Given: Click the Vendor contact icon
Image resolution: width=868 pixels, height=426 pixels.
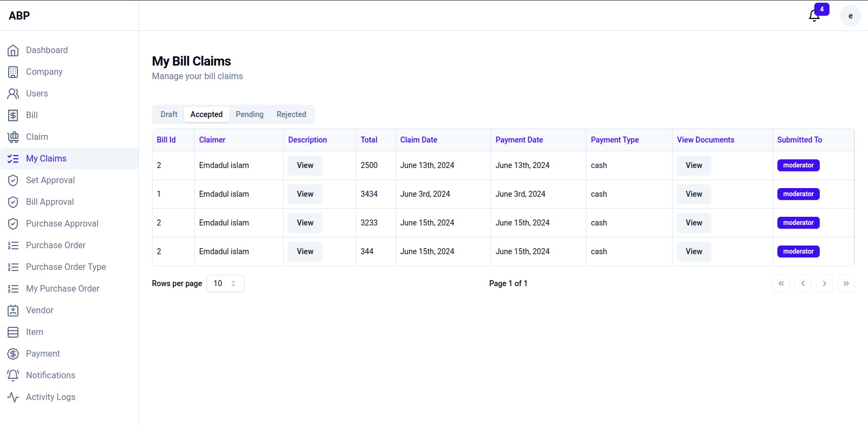Looking at the screenshot, I should (x=13, y=311).
